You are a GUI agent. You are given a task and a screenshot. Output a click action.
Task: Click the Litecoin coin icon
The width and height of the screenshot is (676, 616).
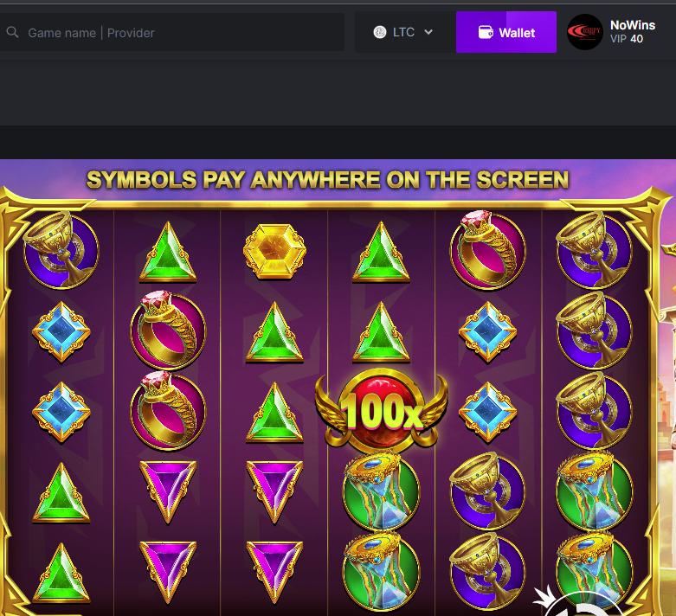tap(380, 32)
